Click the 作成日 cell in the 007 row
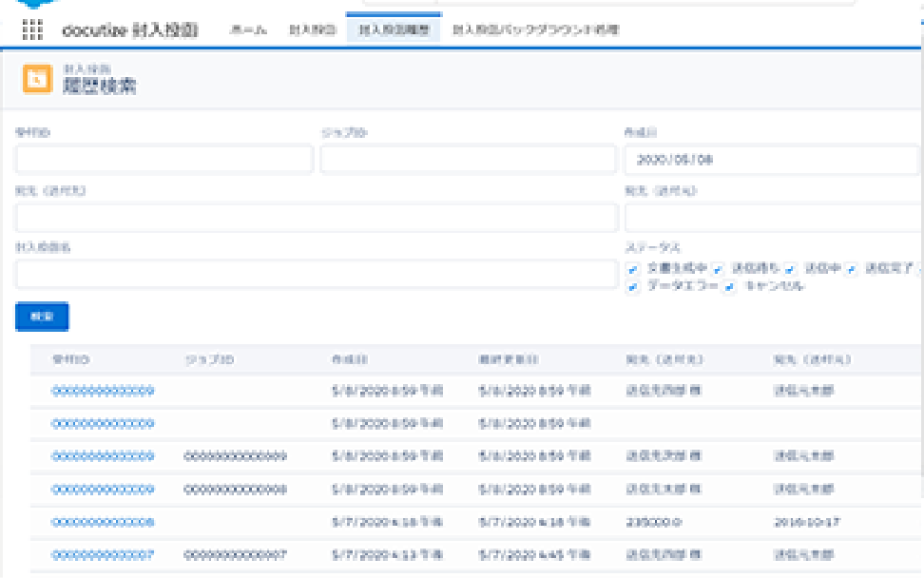Image resolution: width=924 pixels, height=578 pixels. [x=387, y=554]
